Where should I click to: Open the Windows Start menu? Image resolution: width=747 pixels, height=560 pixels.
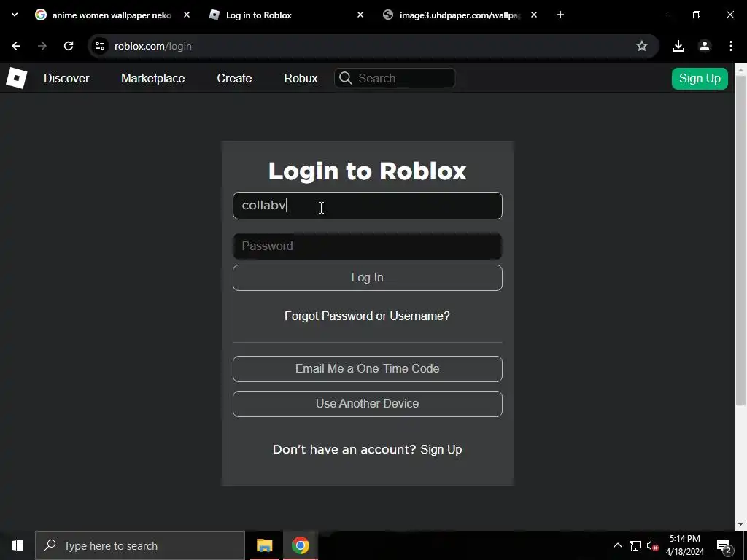pyautogui.click(x=18, y=545)
